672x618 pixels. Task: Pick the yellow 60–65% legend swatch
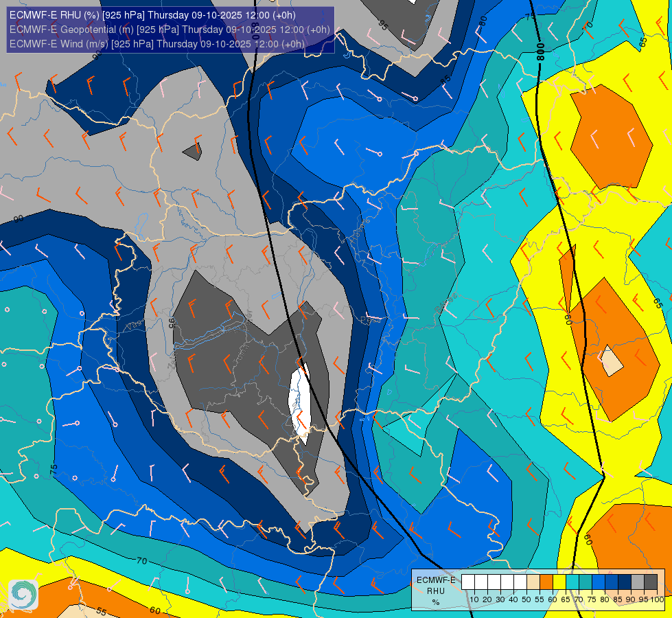tap(559, 582)
